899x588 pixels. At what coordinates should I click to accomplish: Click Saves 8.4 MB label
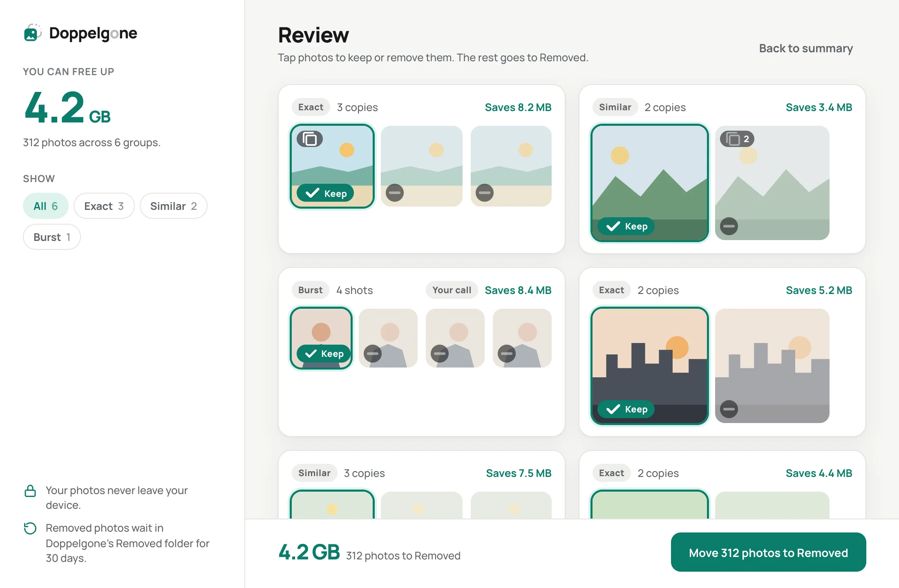pos(518,290)
